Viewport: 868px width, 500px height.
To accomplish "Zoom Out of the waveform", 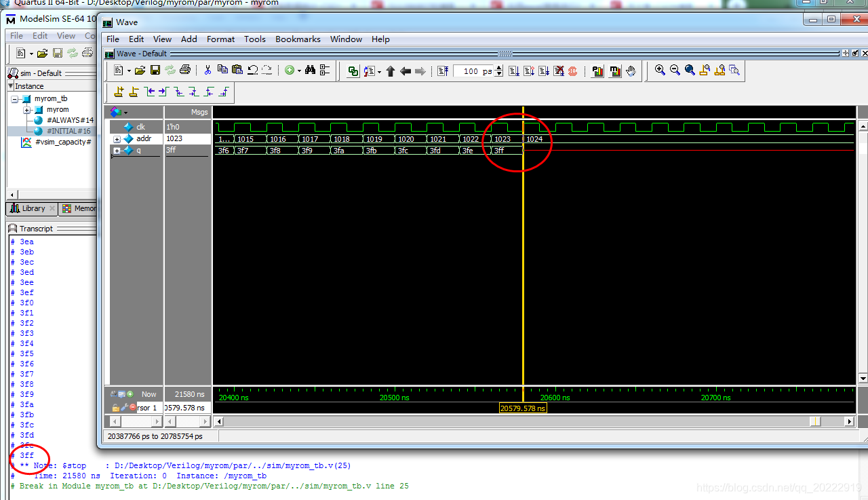I will click(x=675, y=71).
